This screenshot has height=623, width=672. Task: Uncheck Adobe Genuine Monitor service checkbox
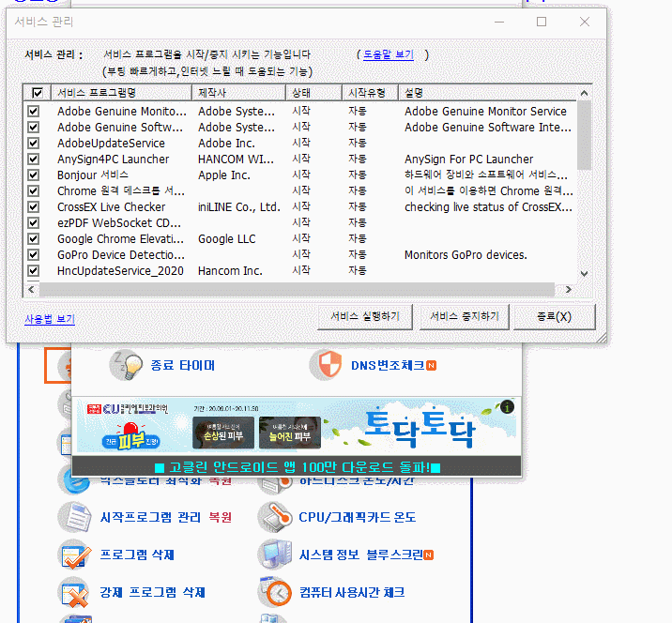[34, 112]
